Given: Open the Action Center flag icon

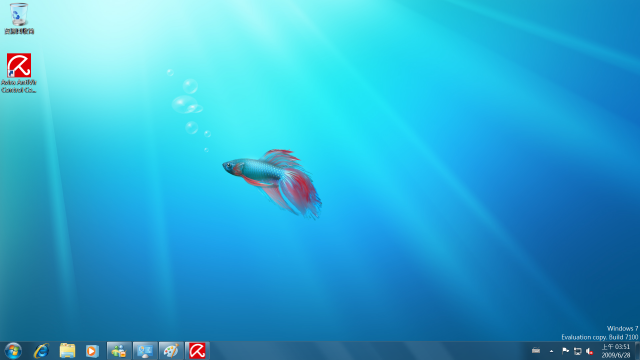Looking at the screenshot, I should pyautogui.click(x=565, y=351).
